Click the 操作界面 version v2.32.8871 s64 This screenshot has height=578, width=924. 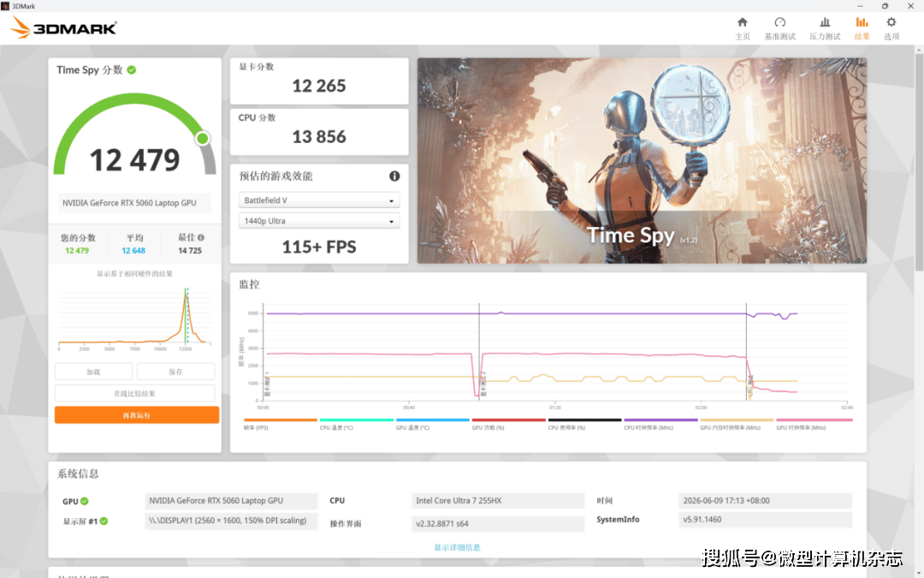[x=497, y=523]
